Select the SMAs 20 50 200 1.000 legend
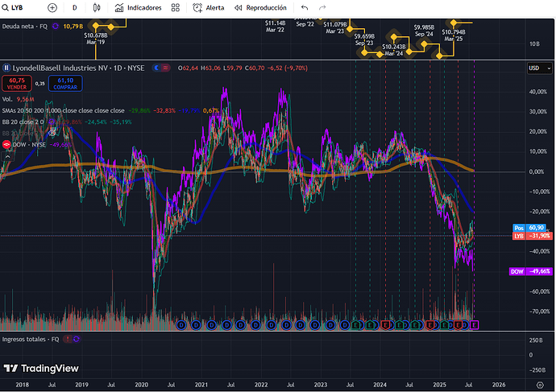This screenshot has width=556, height=392. coord(63,110)
